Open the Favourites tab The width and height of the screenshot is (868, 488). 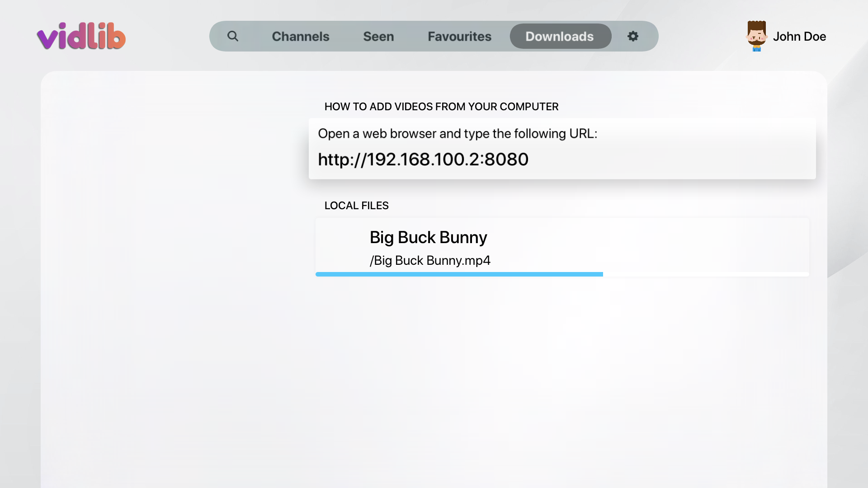459,37
